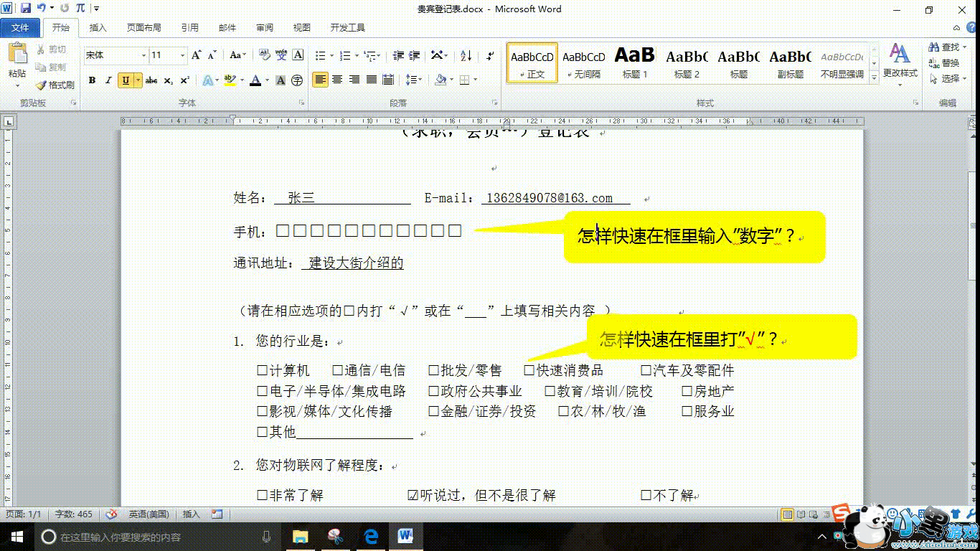Viewport: 980px width, 551px height.
Task: Switch to the 引用 (References) tab
Action: pyautogui.click(x=189, y=27)
